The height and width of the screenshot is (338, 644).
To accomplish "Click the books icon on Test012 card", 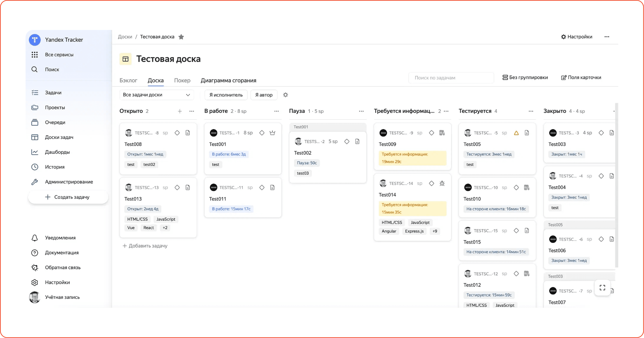I will [527, 274].
